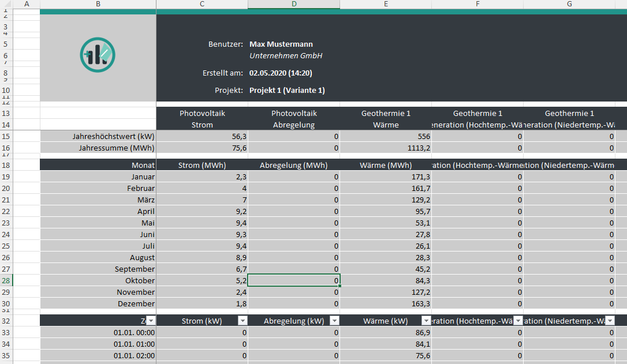Click the Wärme (MWh) header

(386, 165)
